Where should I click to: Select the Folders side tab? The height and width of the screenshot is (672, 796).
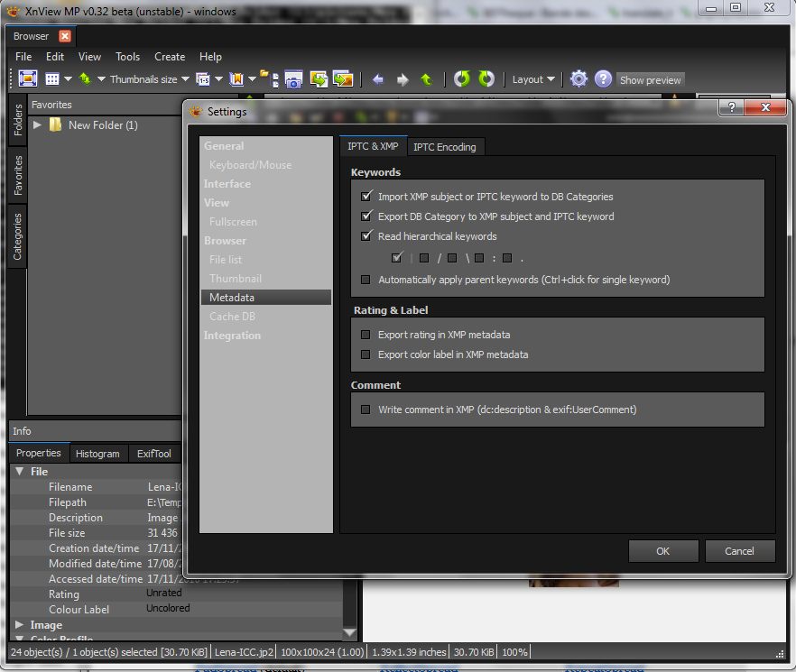(18, 120)
